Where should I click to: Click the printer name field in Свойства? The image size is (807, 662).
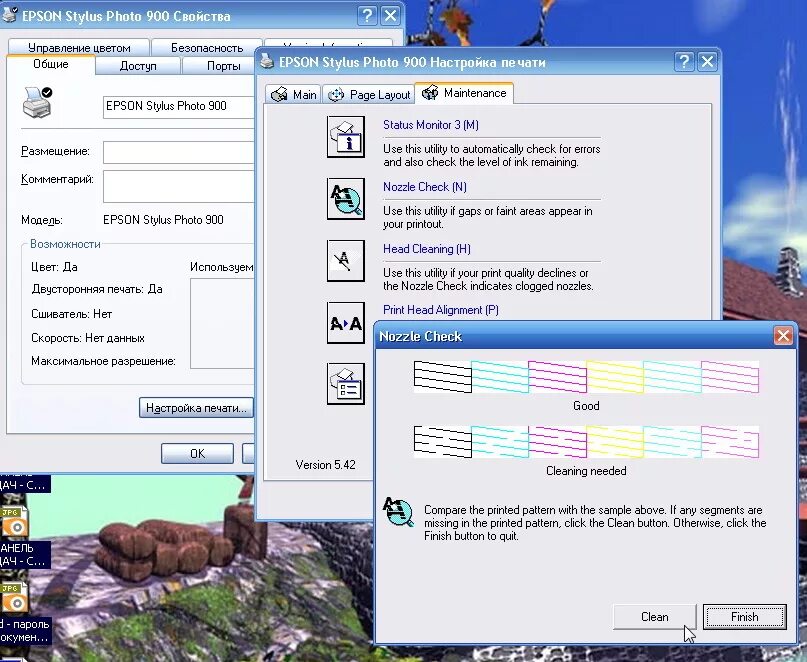point(179,107)
